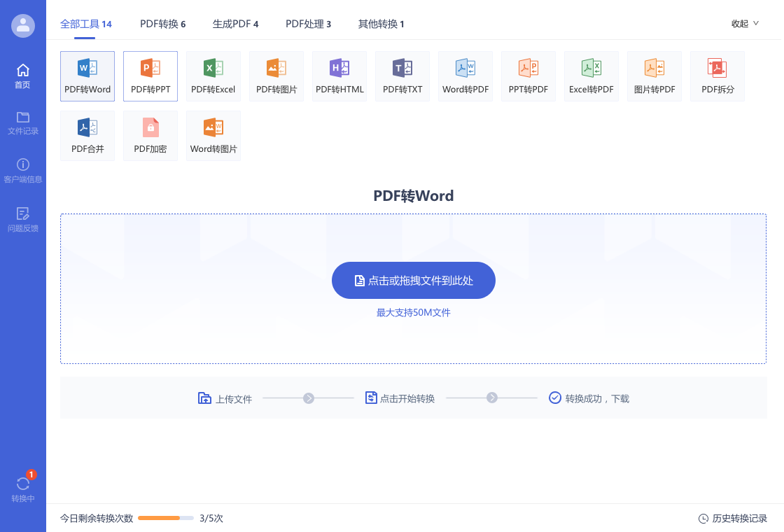784x532 pixels.
Task: View 客户端信息 in the sidebar
Action: 23,171
